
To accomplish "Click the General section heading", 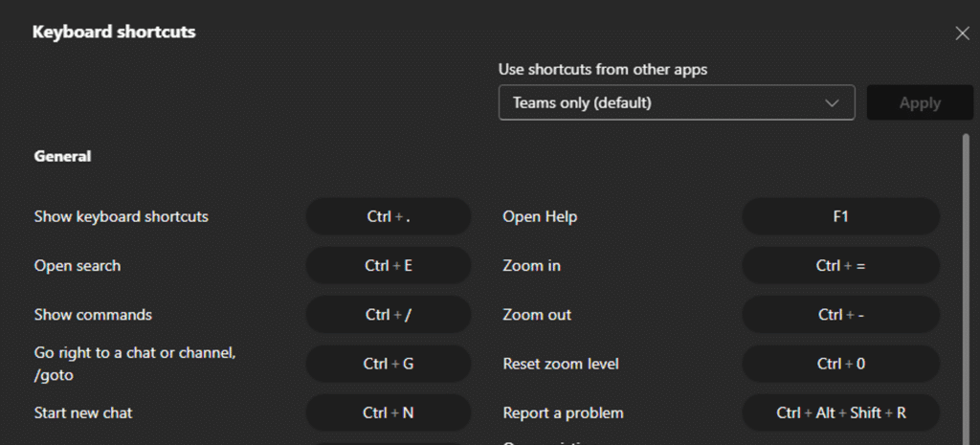I will click(x=62, y=156).
